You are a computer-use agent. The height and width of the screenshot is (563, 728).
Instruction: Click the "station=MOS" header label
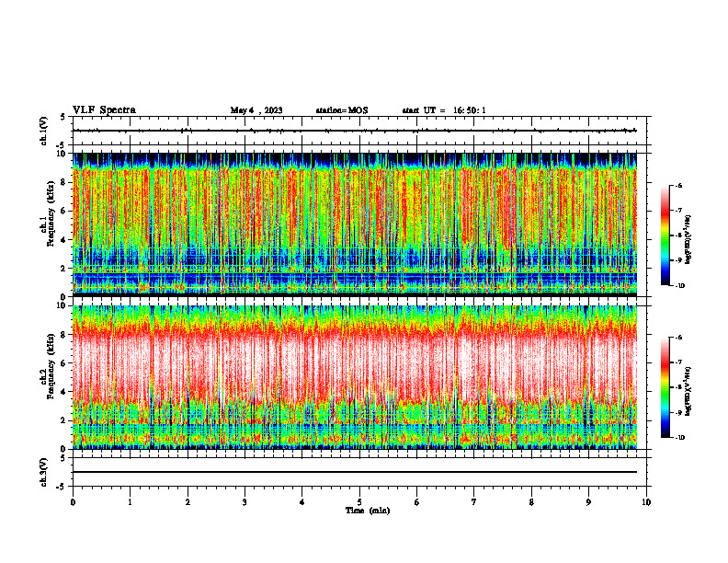(x=342, y=110)
